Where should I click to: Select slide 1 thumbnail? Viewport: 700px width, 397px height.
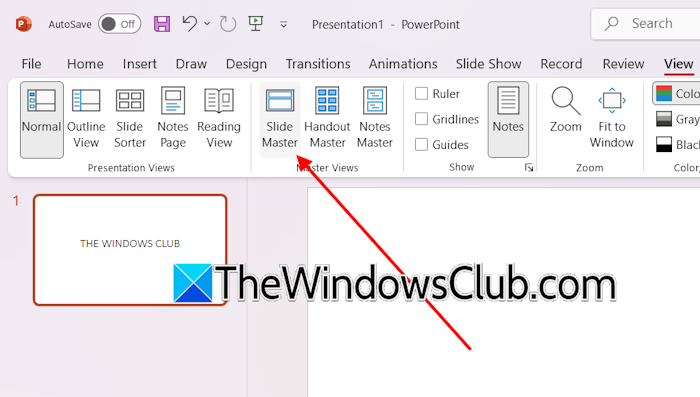pyautogui.click(x=130, y=250)
